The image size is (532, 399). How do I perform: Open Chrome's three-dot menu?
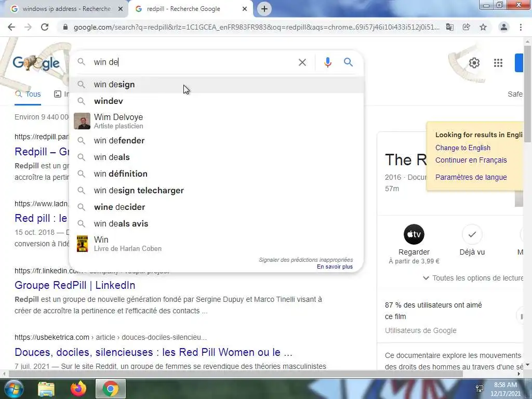[x=521, y=27]
